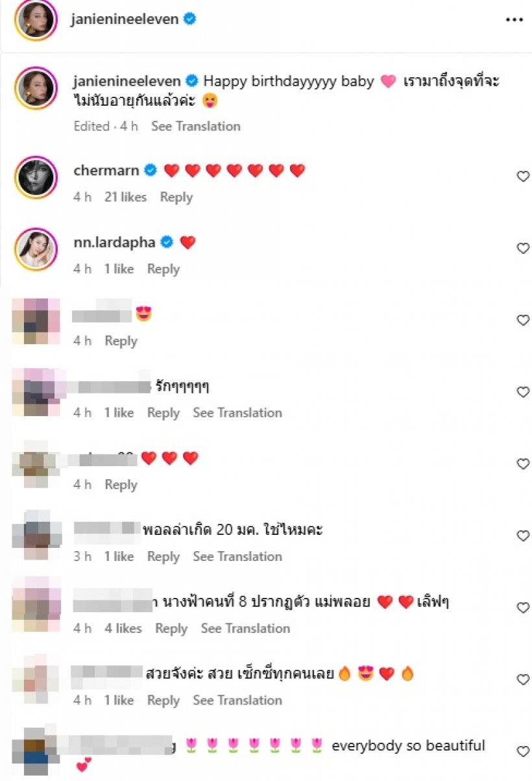Tap heart beside the 'รักๆๆๆๆๆ' comment

click(x=523, y=392)
